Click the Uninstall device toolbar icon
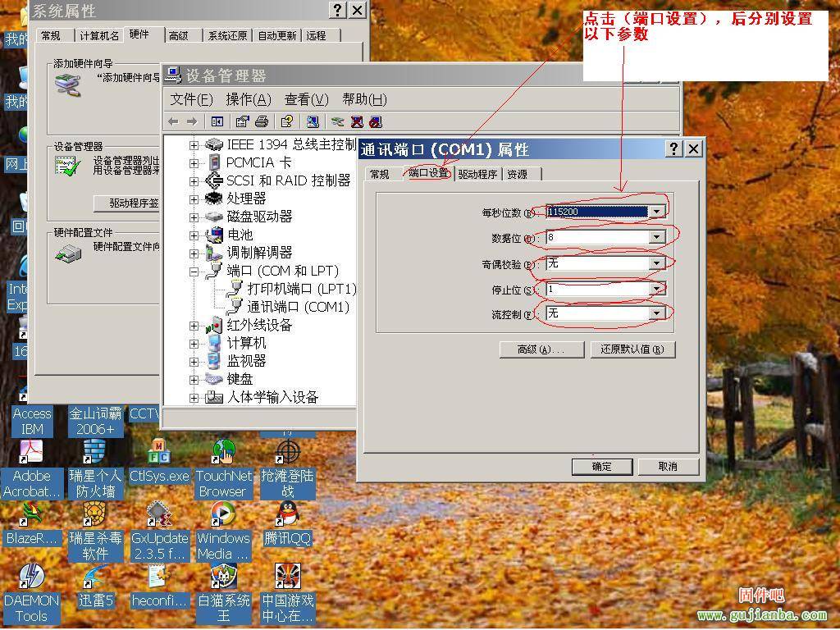This screenshot has width=840, height=630. click(357, 121)
